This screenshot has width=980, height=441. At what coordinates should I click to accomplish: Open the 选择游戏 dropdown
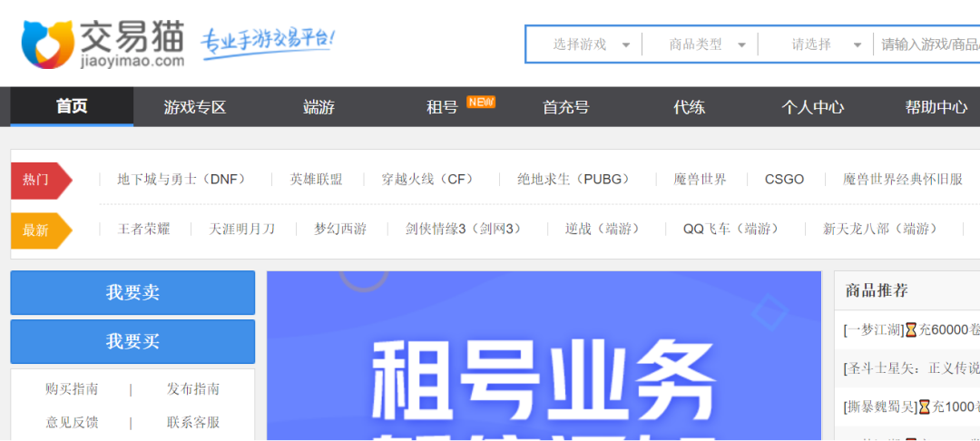[590, 45]
